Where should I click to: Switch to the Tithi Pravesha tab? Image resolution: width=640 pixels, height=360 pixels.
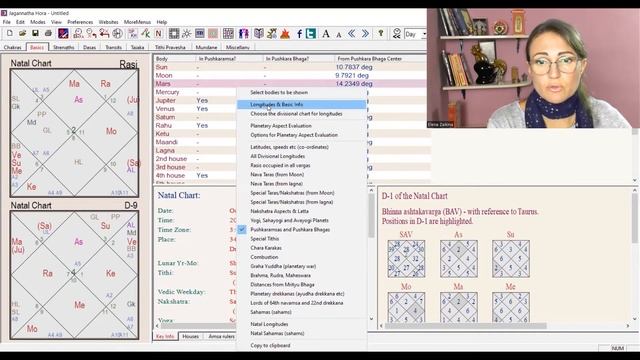pos(170,47)
